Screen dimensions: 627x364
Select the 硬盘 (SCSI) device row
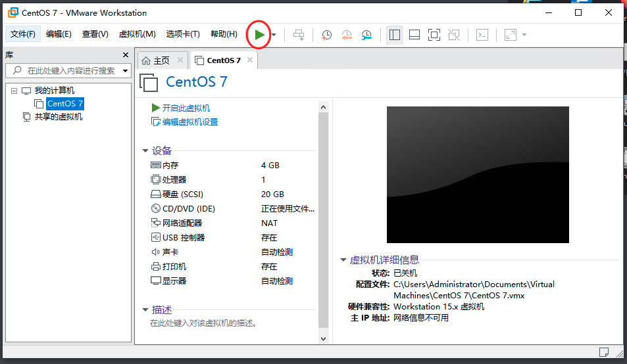[x=232, y=194]
